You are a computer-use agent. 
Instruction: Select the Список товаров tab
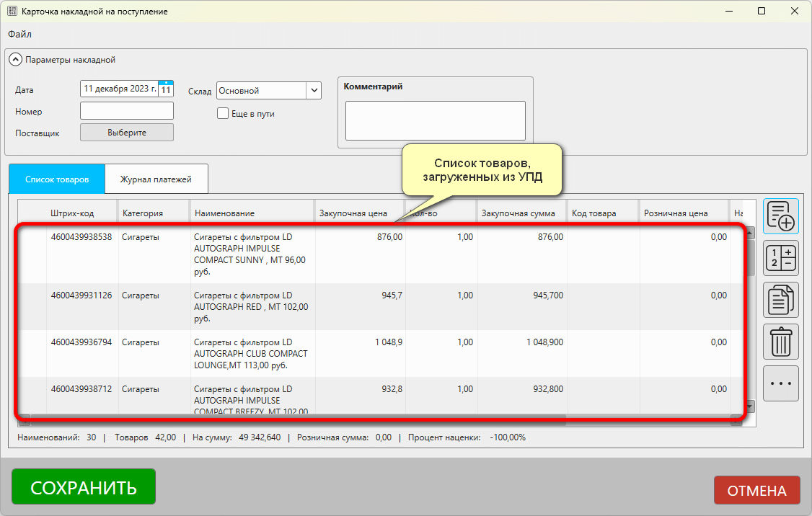(x=57, y=179)
